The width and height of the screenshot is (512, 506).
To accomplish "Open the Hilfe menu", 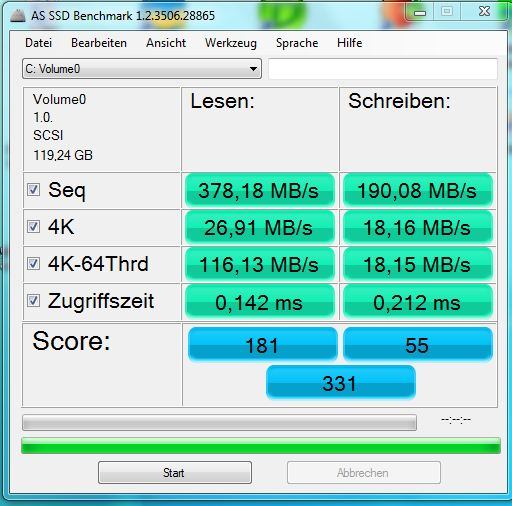I will pos(350,43).
